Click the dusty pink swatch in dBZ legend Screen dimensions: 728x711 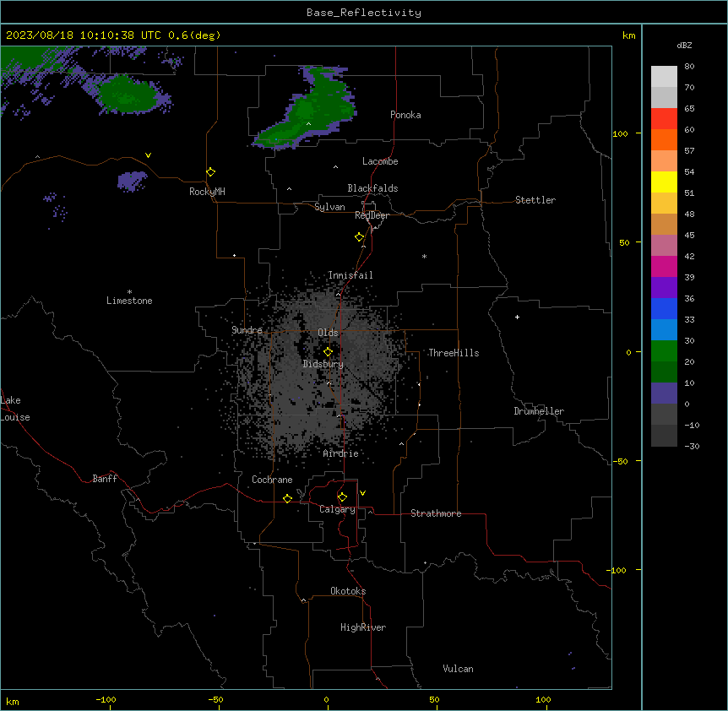click(x=664, y=246)
